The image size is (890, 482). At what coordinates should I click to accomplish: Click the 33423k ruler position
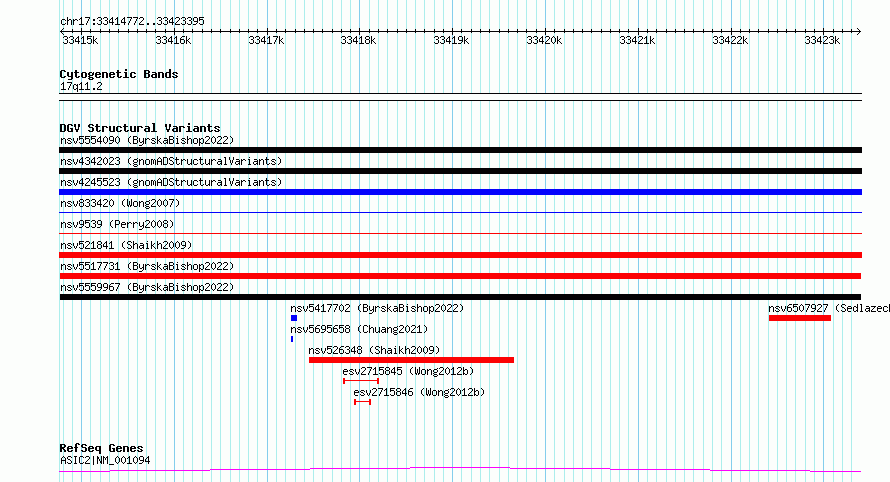coord(822,40)
